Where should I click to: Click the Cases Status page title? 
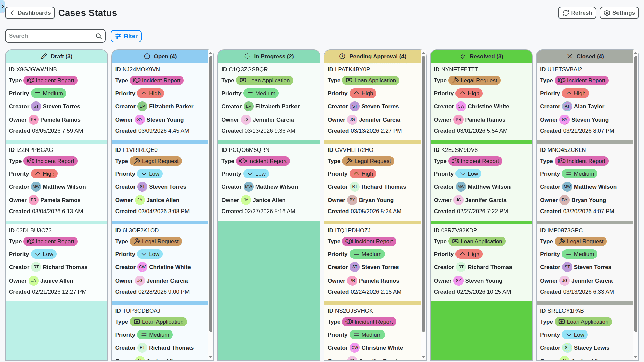88,13
